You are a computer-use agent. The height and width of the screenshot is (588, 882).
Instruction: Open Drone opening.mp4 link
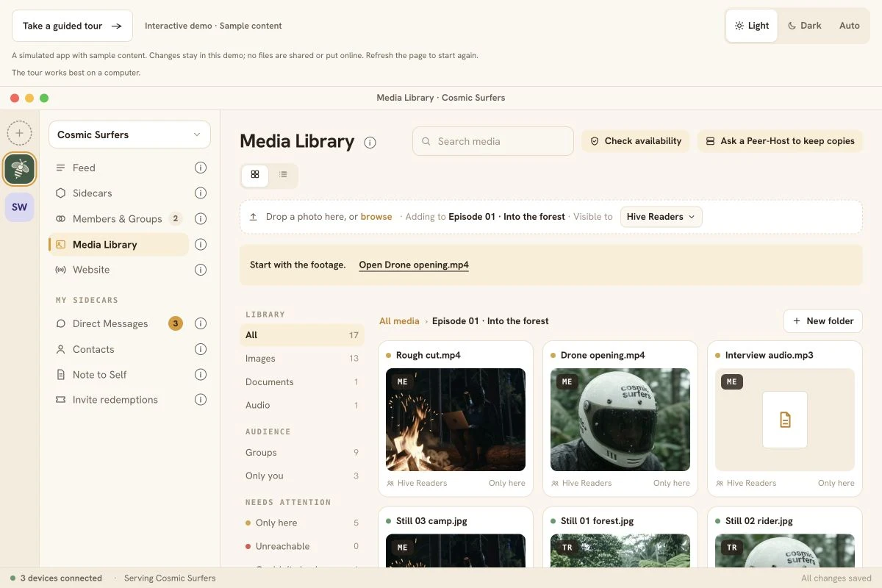coord(414,265)
